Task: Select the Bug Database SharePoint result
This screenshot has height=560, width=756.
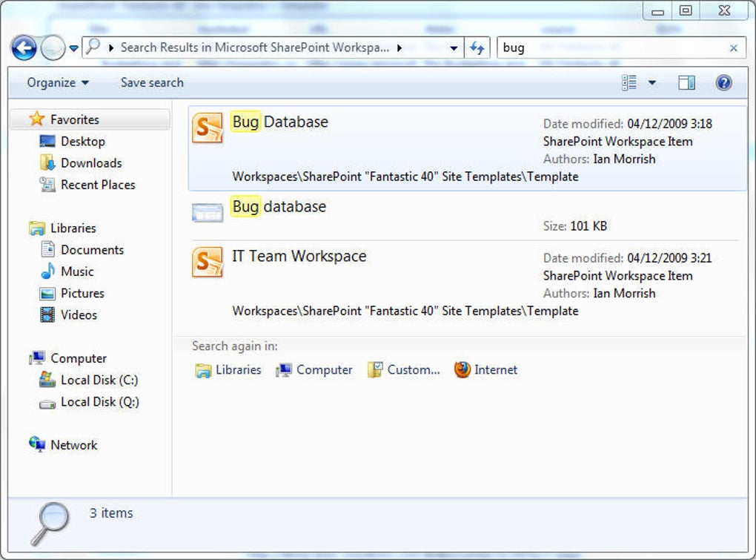Action: click(467, 148)
